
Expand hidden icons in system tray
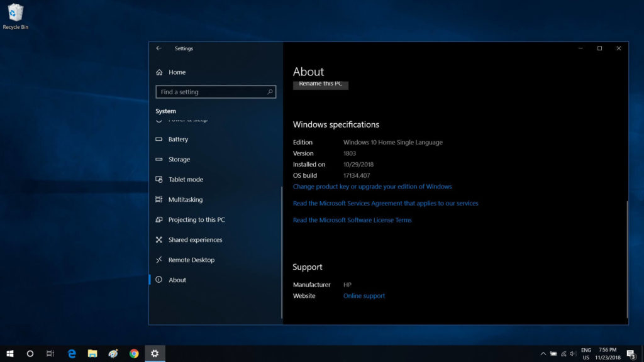543,353
